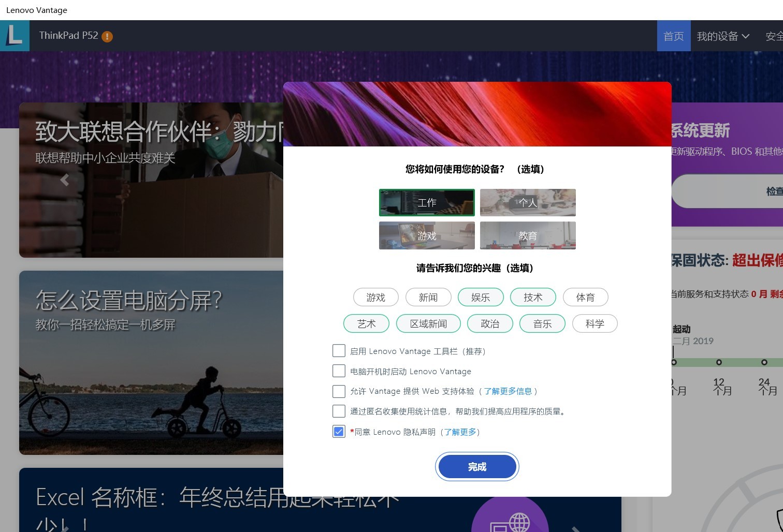The height and width of the screenshot is (532, 783).
Task: Select the 工作 usage tile
Action: [x=427, y=202]
